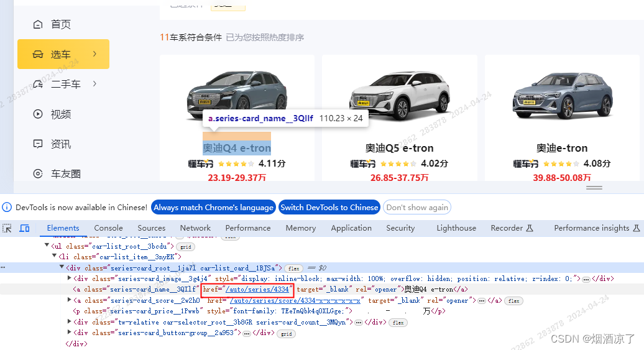Expand the 二手车 submenu chevron
This screenshot has height=350, width=644.
[x=95, y=84]
